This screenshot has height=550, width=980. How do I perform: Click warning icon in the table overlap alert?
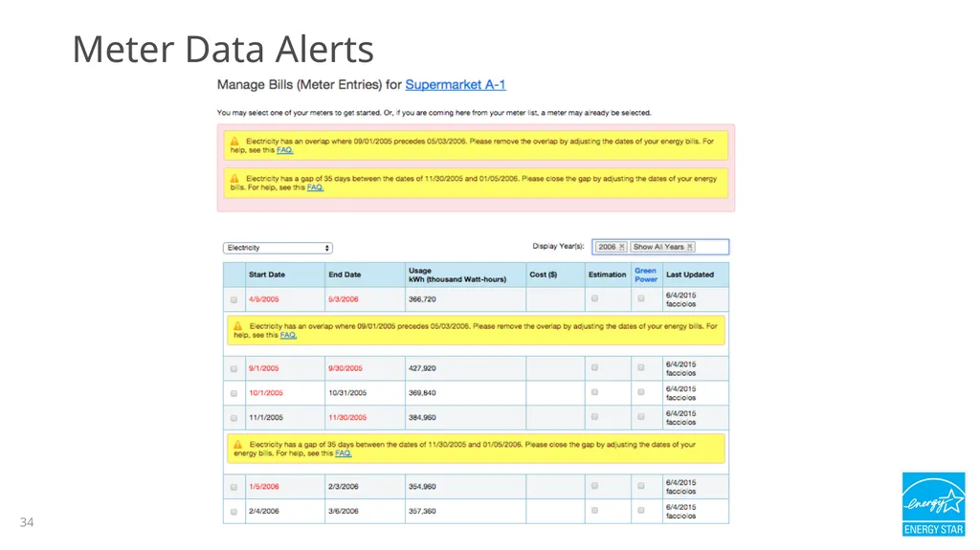[x=238, y=326]
